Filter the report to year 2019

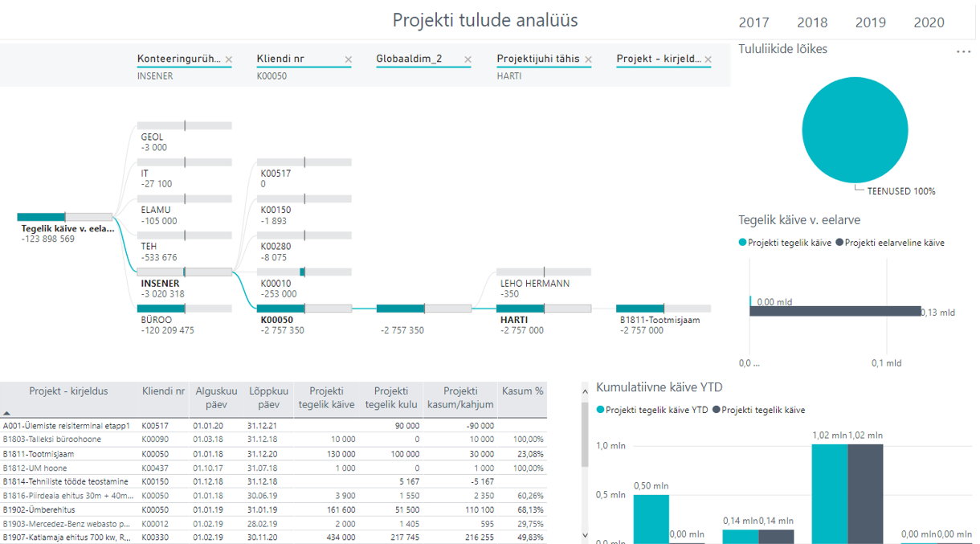871,22
